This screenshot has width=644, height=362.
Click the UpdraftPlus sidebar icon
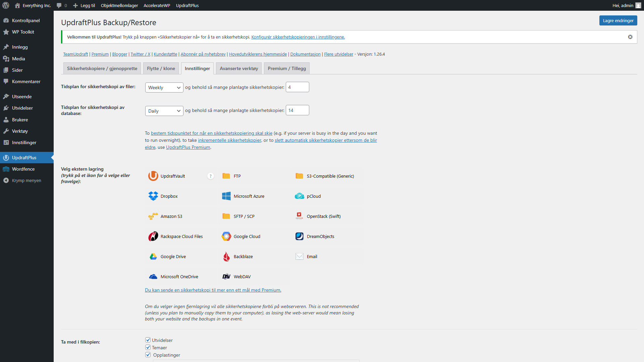pyautogui.click(x=6, y=158)
